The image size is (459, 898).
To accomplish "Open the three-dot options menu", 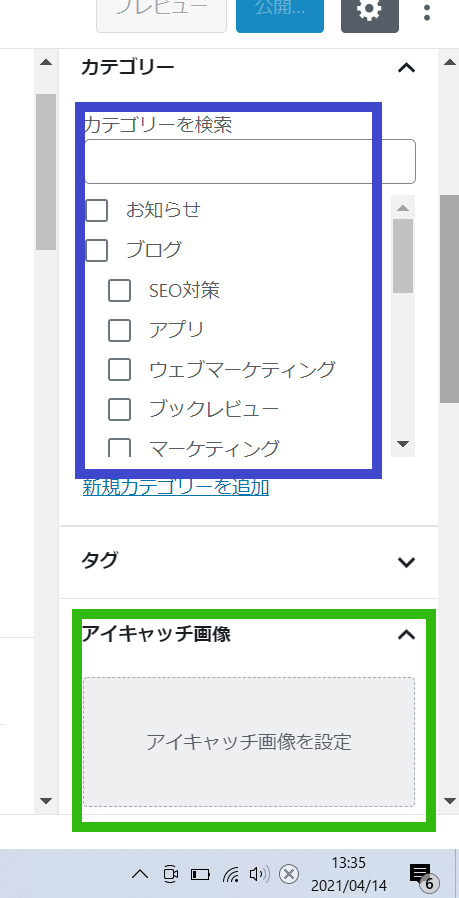I will (x=426, y=11).
